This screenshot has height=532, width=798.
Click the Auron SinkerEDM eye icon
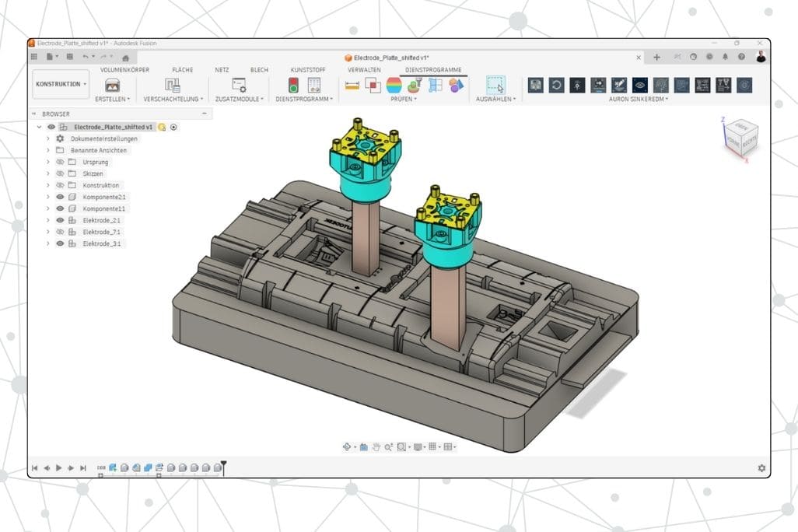tap(640, 85)
